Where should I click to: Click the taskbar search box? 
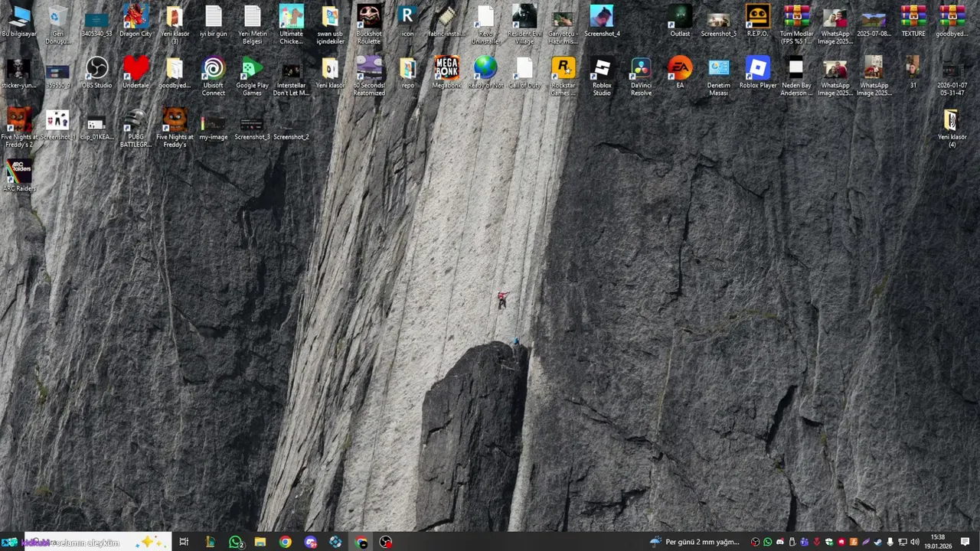point(98,542)
